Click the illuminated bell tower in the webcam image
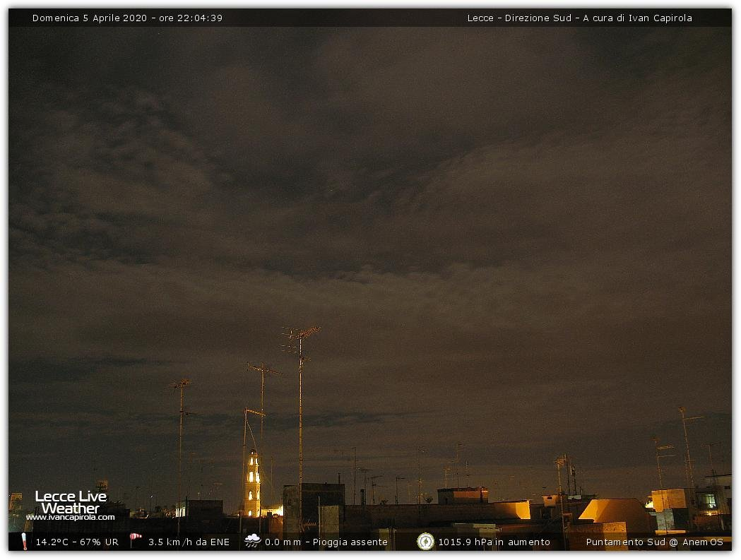 coord(253,484)
